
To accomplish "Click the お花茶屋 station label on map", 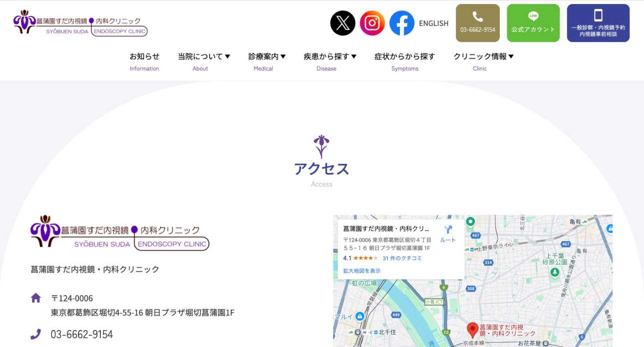I will (529, 344).
